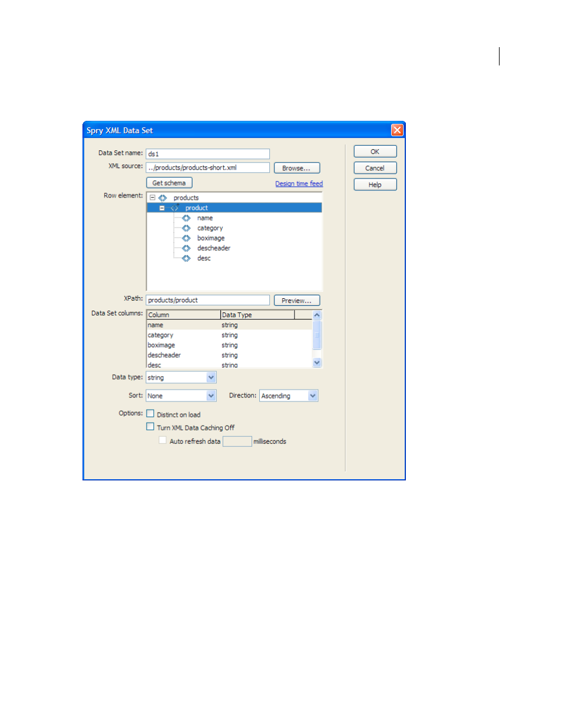Open Help for this dialog
The height and width of the screenshot is (728, 562).
375,185
